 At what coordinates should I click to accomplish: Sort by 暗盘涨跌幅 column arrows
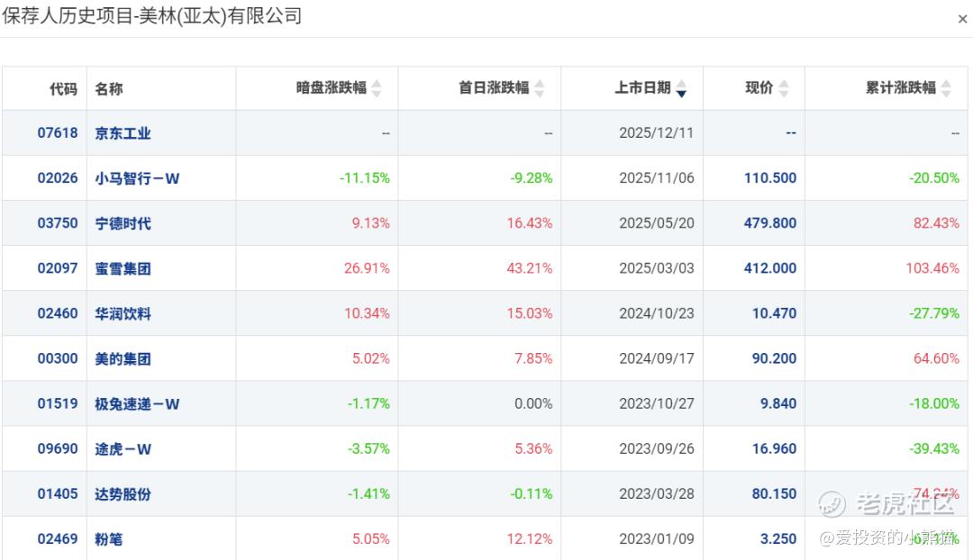click(x=376, y=89)
